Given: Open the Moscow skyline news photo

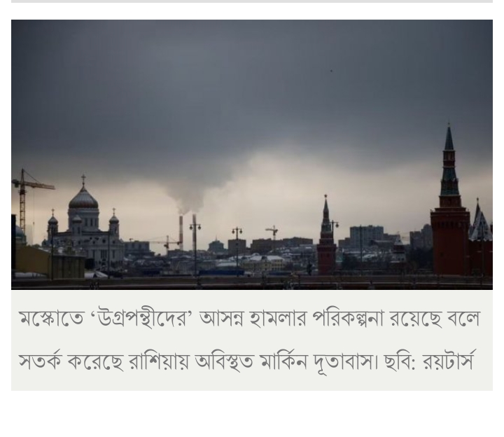Looking at the screenshot, I should 252,155.
